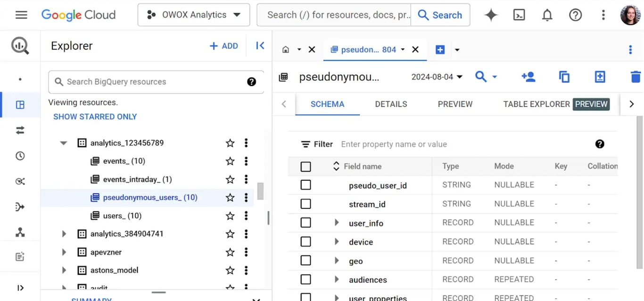Expand the analytics_384904741 dataset
The width and height of the screenshot is (644, 301).
(x=64, y=234)
